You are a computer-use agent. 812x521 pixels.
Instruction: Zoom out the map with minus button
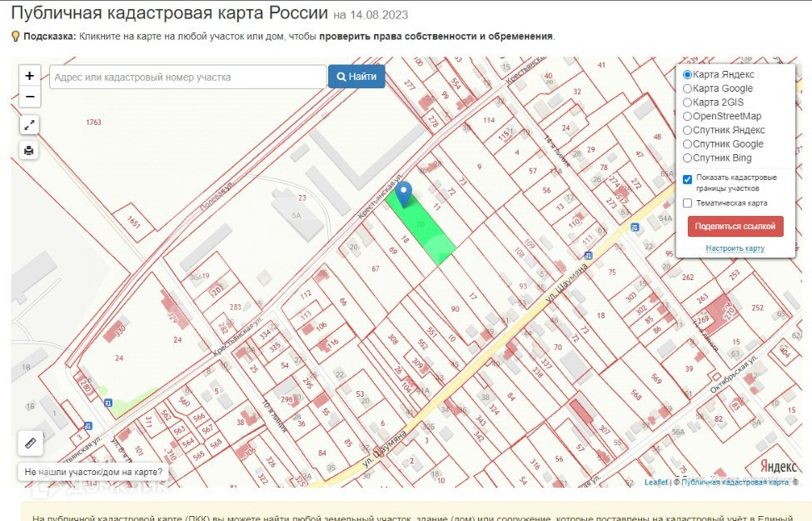(x=29, y=97)
